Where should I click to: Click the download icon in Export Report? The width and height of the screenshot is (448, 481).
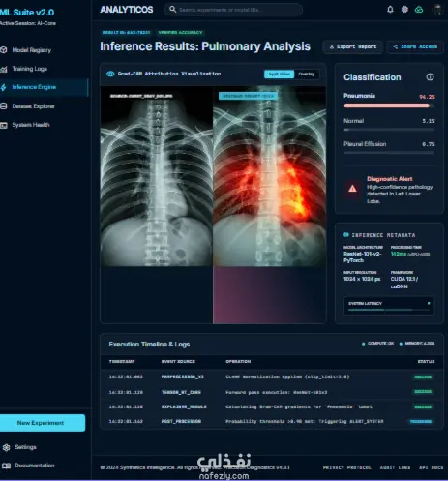click(332, 47)
